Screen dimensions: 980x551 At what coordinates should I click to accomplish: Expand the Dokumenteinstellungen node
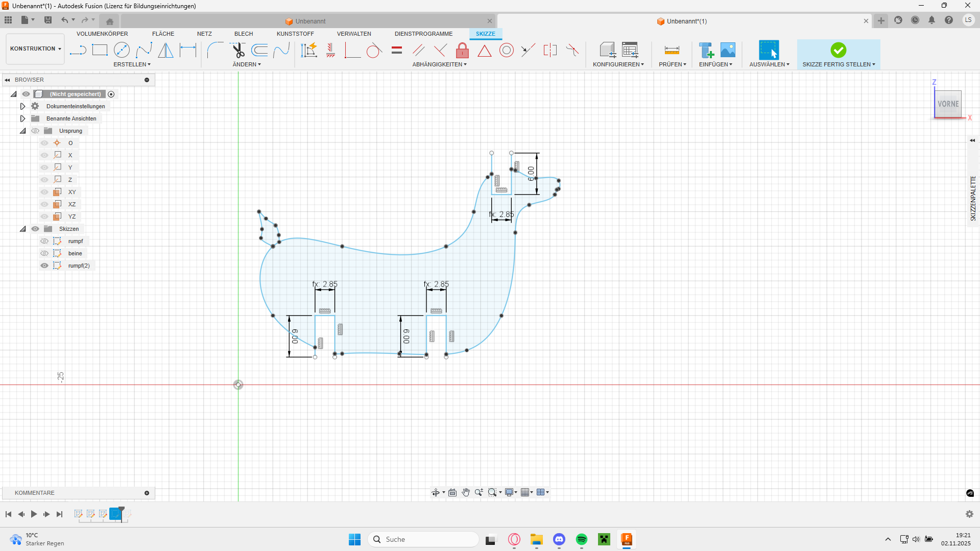[22, 106]
